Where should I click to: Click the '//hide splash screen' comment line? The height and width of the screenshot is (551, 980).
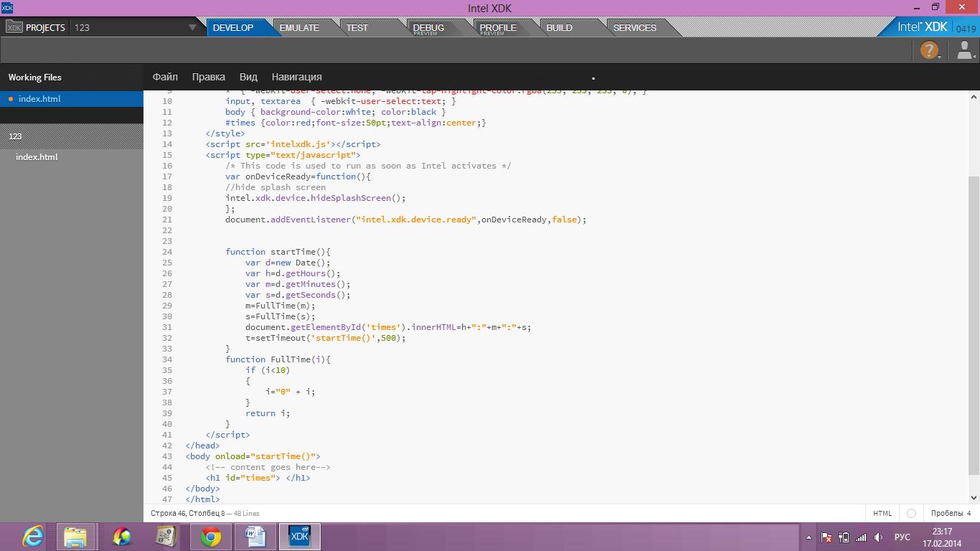click(x=275, y=187)
